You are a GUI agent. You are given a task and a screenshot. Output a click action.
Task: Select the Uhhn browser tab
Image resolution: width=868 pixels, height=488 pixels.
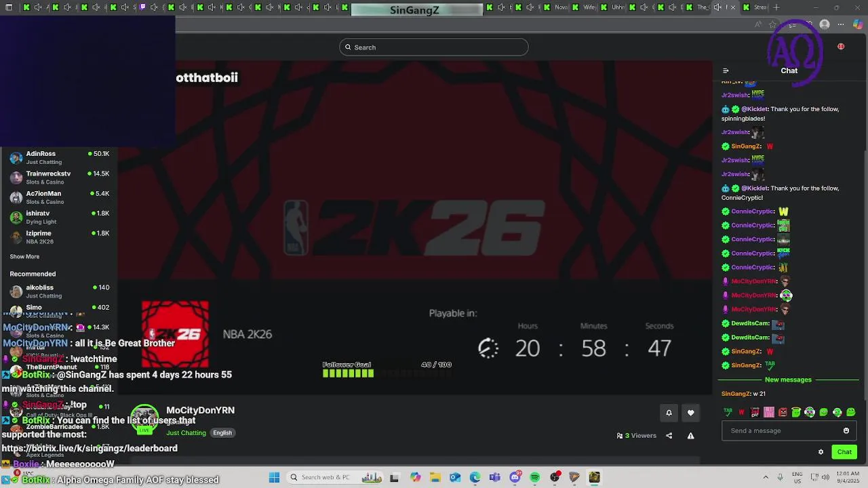click(x=614, y=7)
